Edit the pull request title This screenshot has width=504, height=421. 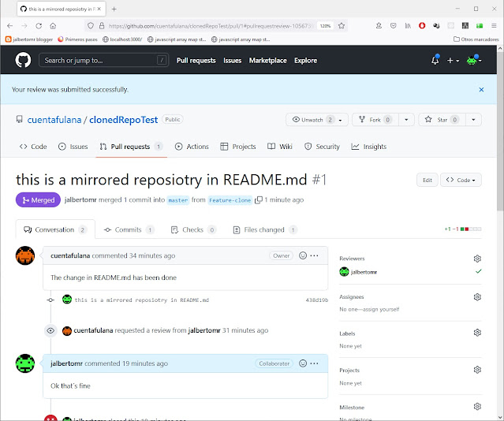(427, 180)
